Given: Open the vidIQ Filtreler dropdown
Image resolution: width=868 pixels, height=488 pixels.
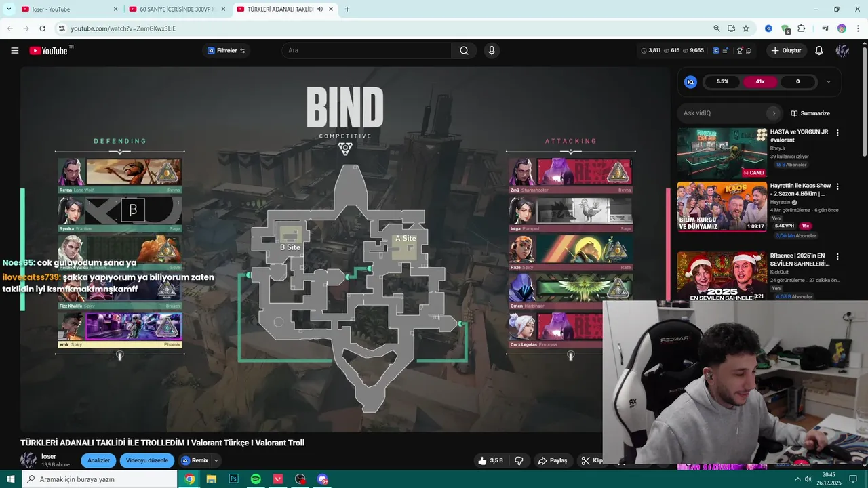Looking at the screenshot, I should pyautogui.click(x=226, y=51).
